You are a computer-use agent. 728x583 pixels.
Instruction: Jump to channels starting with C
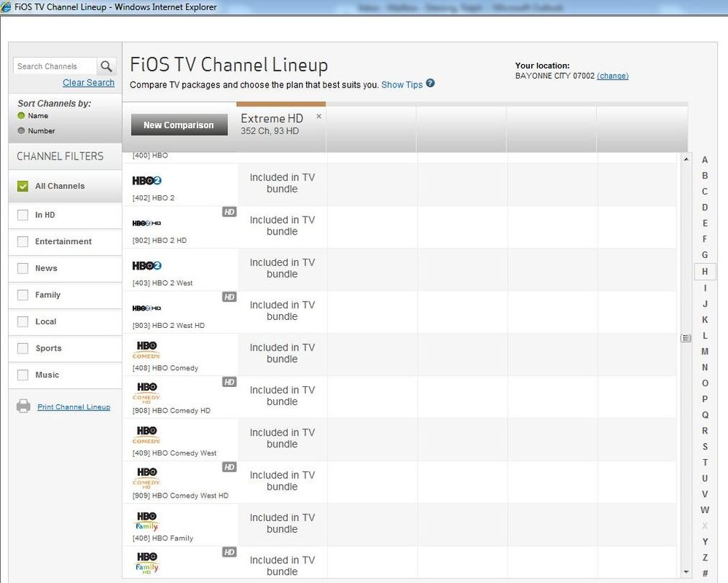coord(705,191)
